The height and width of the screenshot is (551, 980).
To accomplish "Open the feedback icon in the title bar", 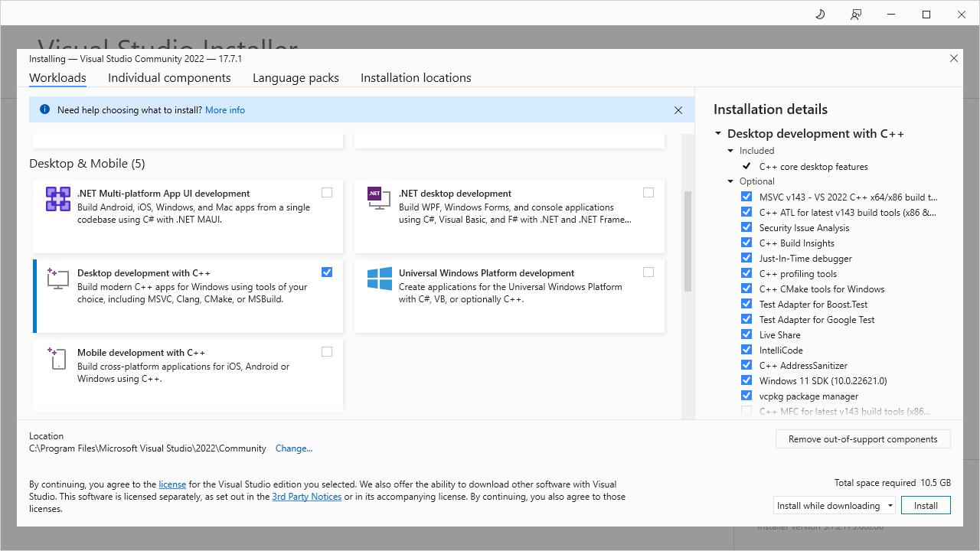I will point(855,14).
